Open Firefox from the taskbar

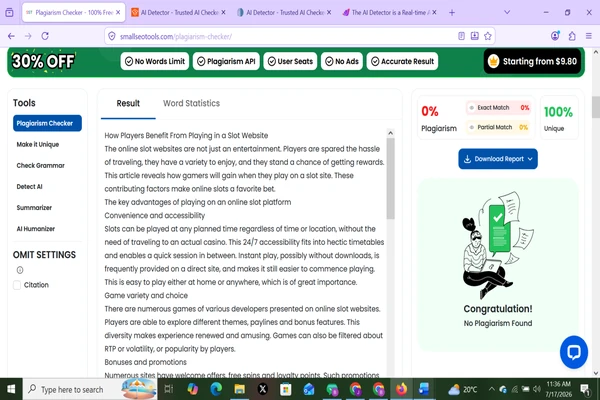pos(401,389)
